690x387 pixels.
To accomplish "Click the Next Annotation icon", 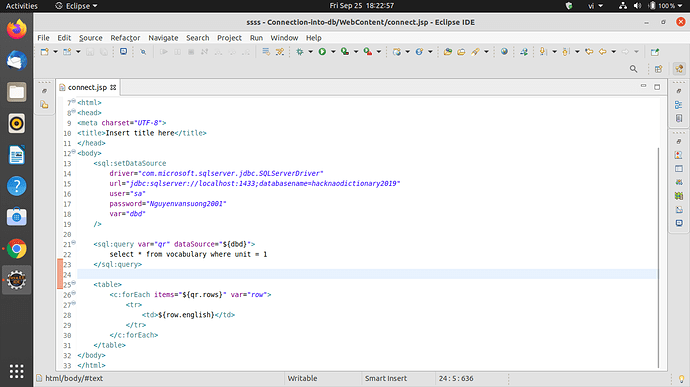I will [x=543, y=52].
